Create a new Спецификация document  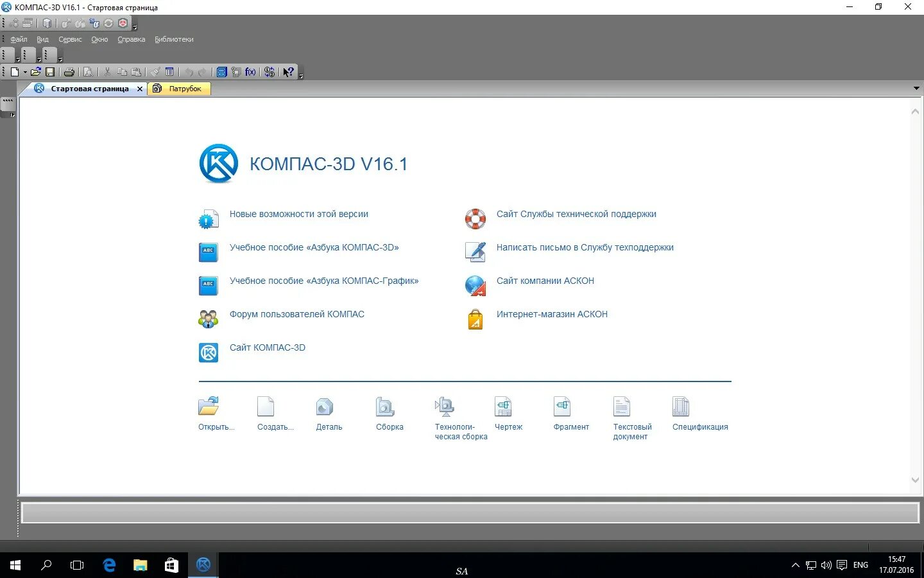click(x=681, y=407)
